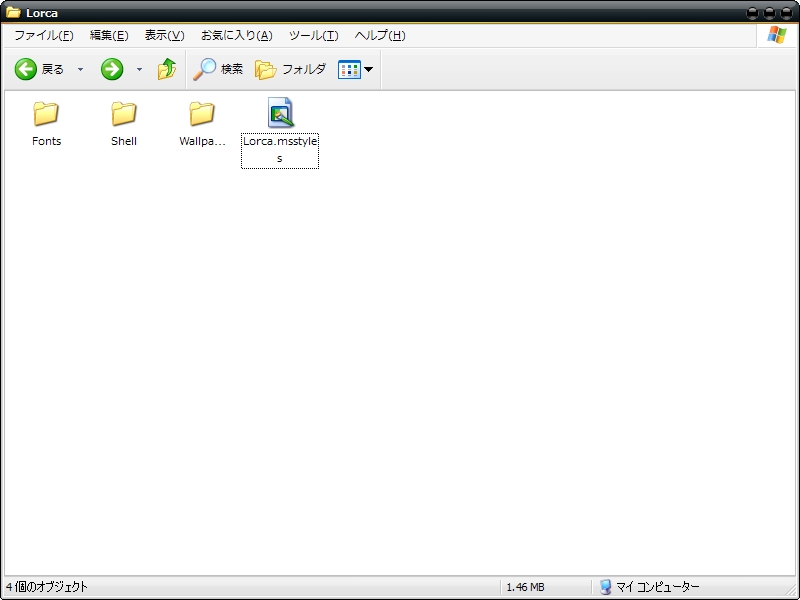The width and height of the screenshot is (800, 600).
Task: Open the ヘルプ(H) menu
Action: pos(380,35)
